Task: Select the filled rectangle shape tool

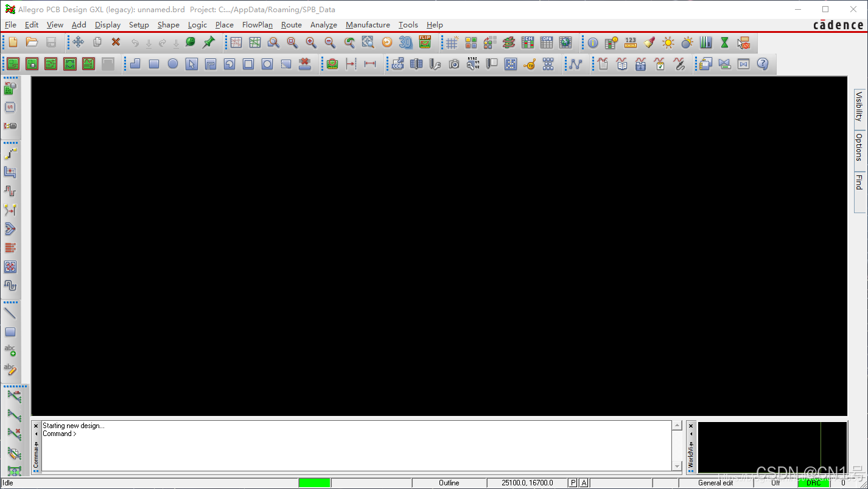Action: (x=154, y=63)
